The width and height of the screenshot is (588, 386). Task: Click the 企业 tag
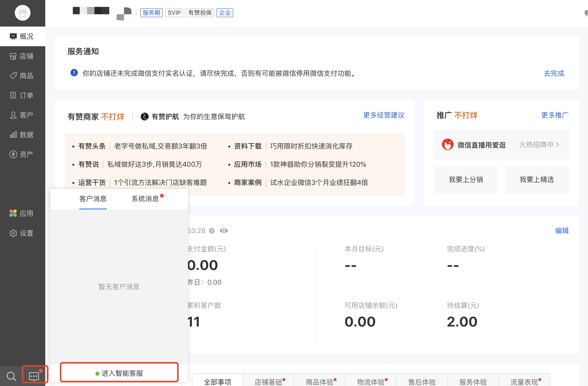[225, 13]
